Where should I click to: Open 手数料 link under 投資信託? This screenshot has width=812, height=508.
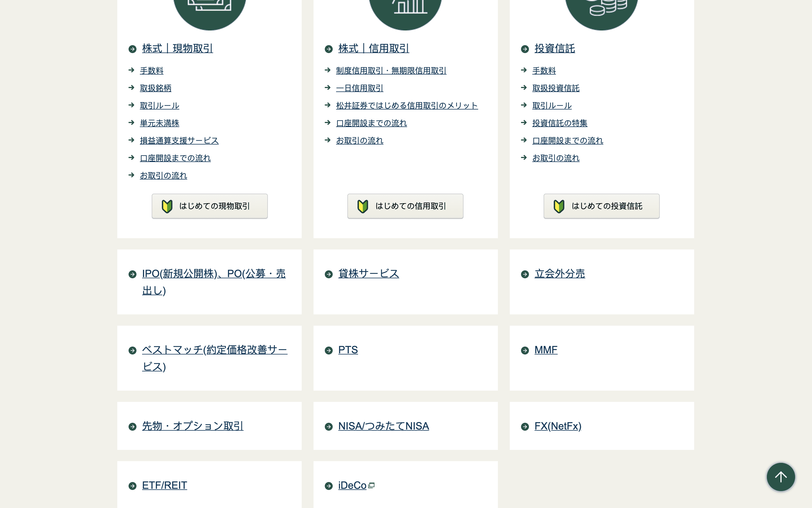click(544, 71)
